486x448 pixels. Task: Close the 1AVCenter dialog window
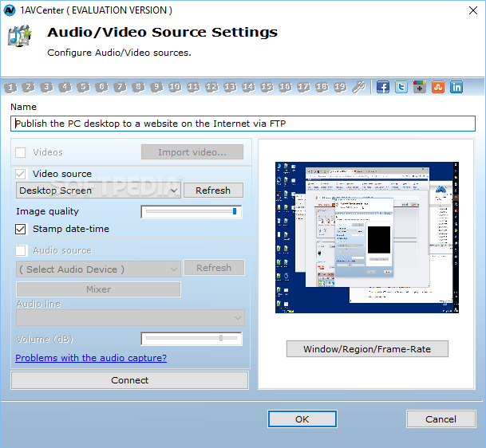tap(473, 10)
